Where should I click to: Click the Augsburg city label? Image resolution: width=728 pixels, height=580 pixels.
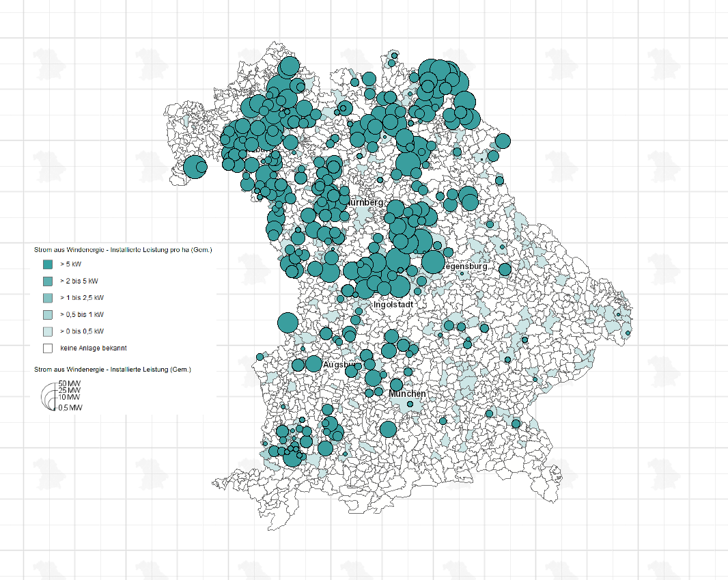pyautogui.click(x=339, y=365)
